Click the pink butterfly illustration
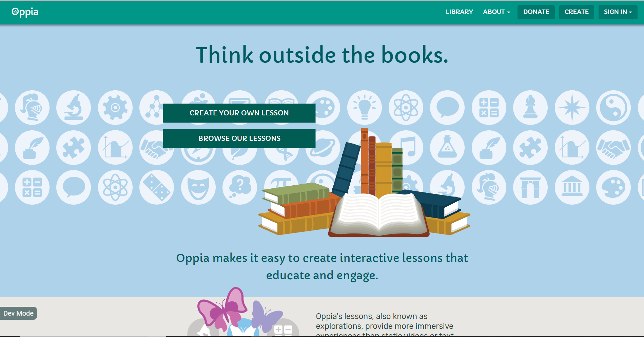 [222, 309]
